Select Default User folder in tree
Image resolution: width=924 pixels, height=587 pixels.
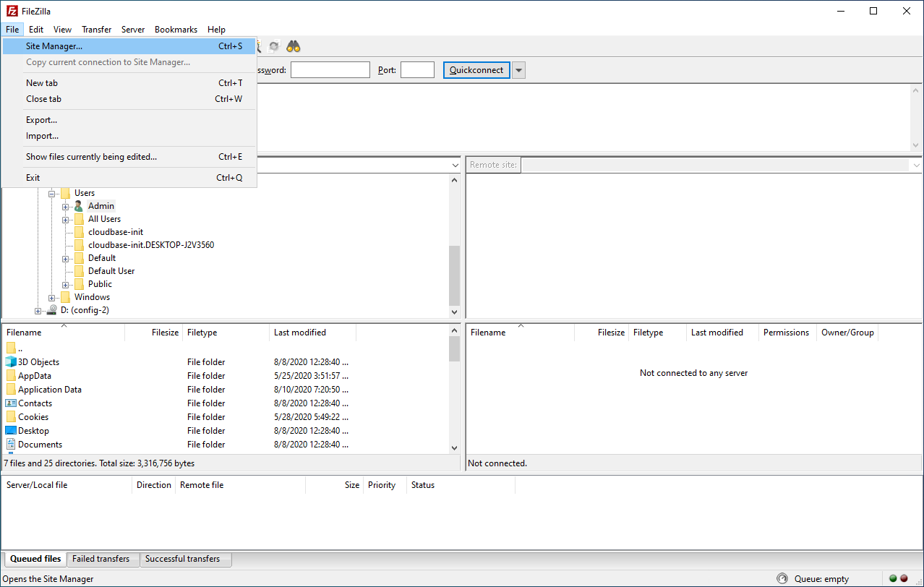pos(111,271)
